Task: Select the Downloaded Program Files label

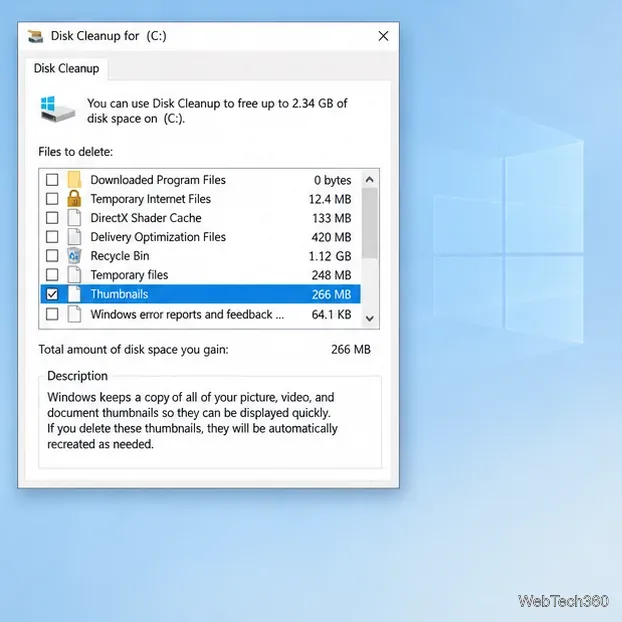Action: (158, 180)
